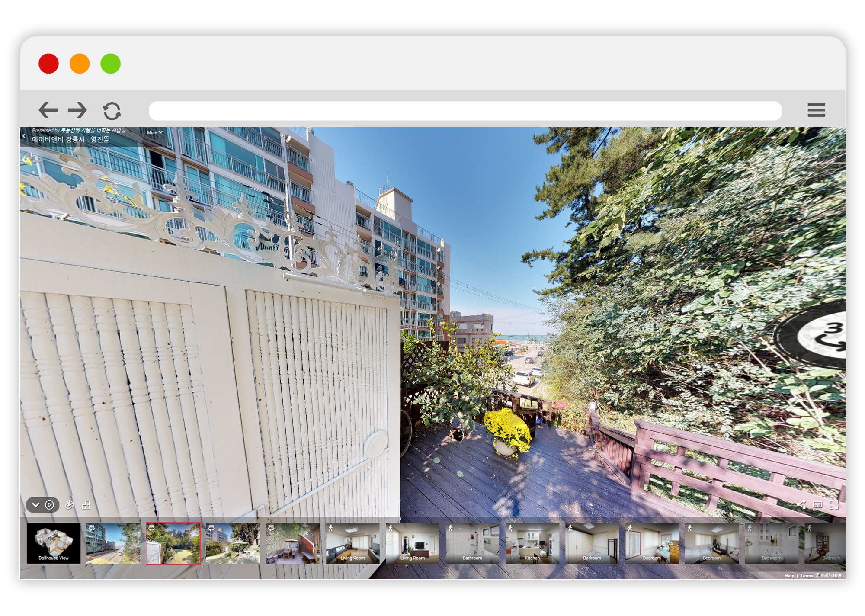This screenshot has height=616, width=865.
Task: Click the refresh/reload icon
Action: click(112, 109)
